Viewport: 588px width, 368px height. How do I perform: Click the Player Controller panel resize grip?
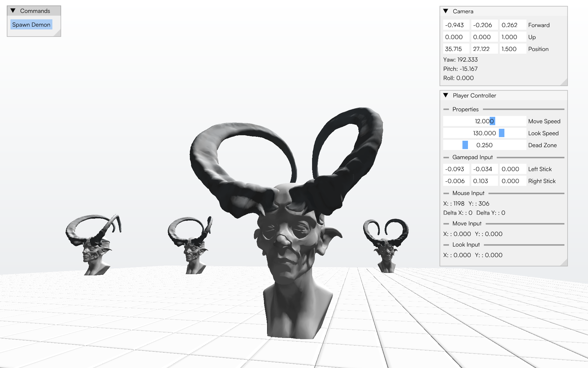click(564, 263)
